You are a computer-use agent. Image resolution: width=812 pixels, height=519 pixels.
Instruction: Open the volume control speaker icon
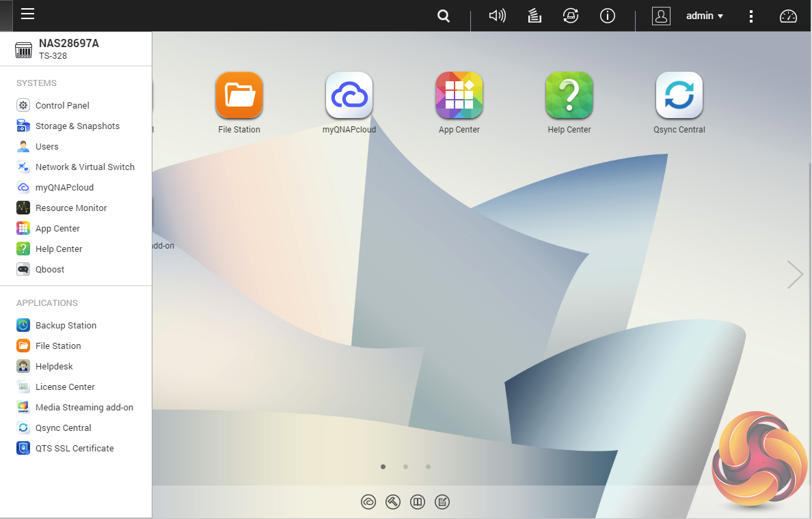pos(497,16)
